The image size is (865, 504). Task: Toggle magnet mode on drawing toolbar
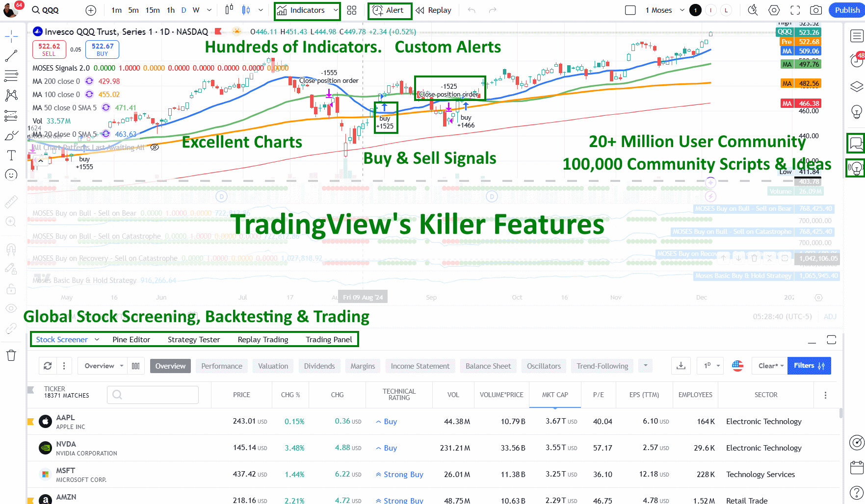[x=11, y=249]
